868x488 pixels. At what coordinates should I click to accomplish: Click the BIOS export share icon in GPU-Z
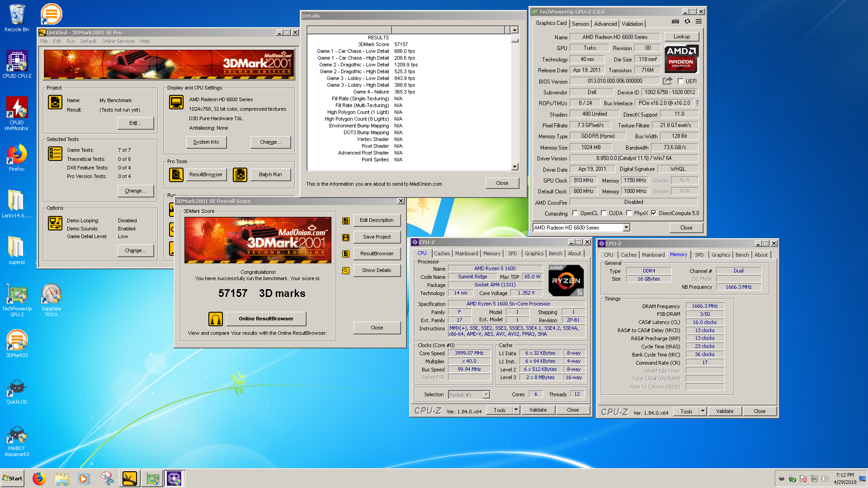[667, 81]
